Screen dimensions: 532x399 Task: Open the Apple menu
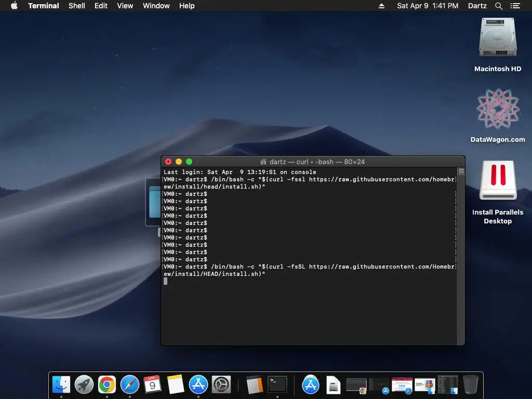[14, 5]
